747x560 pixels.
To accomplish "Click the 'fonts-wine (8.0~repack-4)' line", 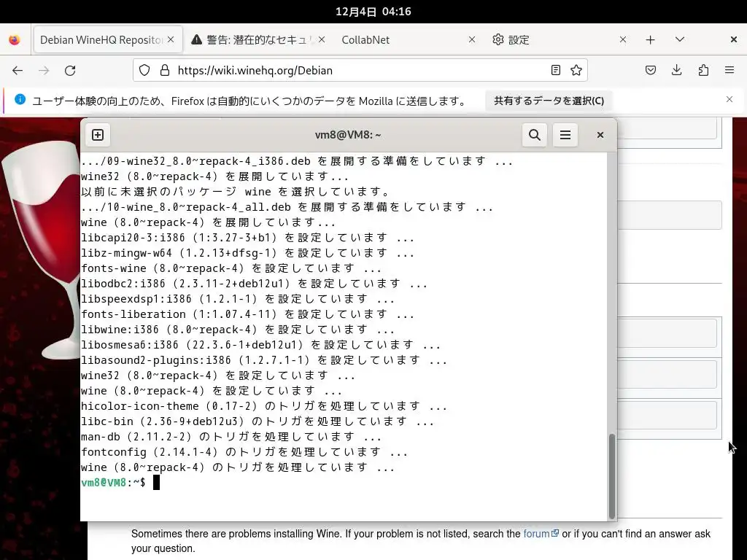I will click(x=231, y=268).
